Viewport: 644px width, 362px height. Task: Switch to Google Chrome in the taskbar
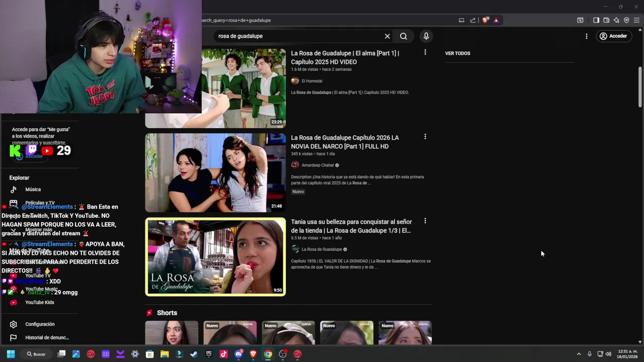pos(268,354)
